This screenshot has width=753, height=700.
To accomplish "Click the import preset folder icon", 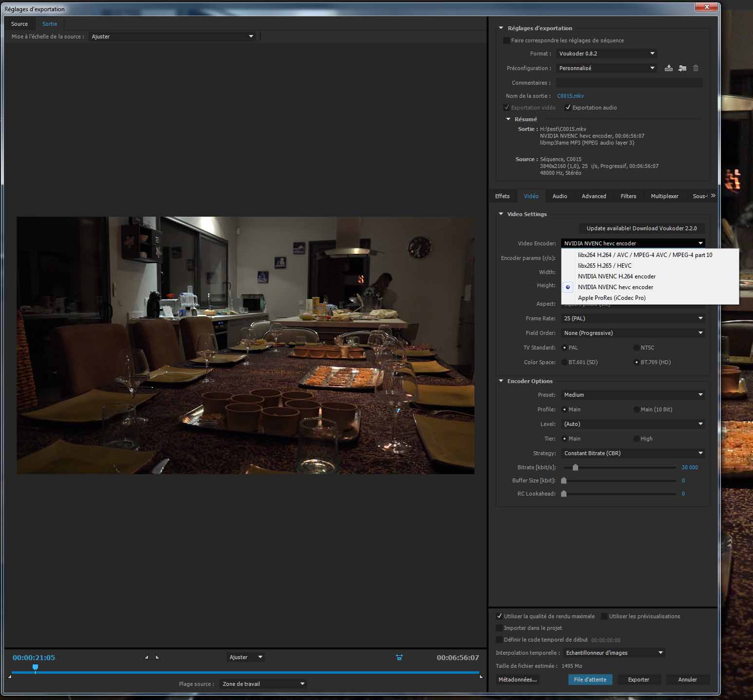I will tap(682, 68).
